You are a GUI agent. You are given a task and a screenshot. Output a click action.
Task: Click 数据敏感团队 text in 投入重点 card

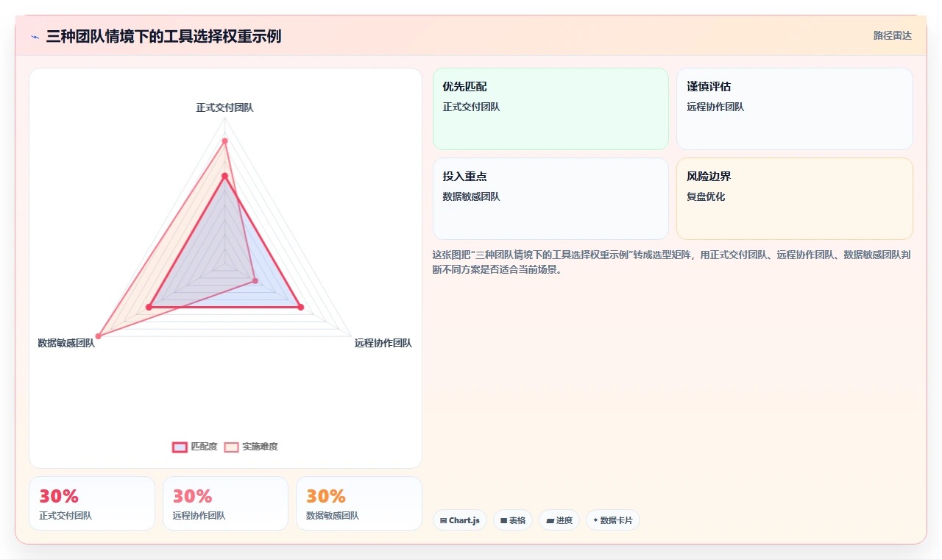(471, 196)
